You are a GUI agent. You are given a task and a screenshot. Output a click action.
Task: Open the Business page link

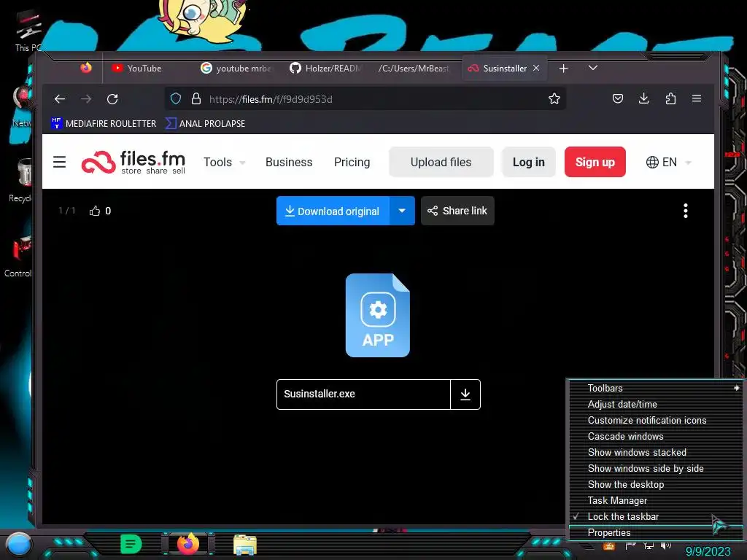289,163
